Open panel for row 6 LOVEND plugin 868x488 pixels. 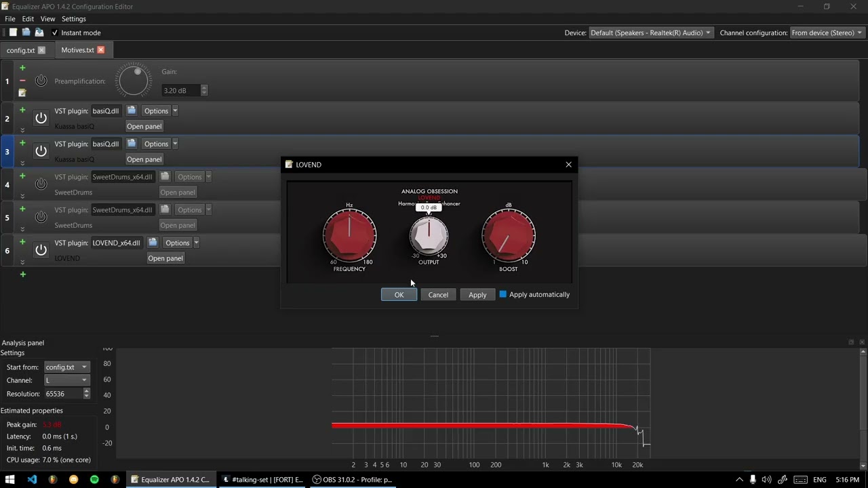click(x=165, y=258)
